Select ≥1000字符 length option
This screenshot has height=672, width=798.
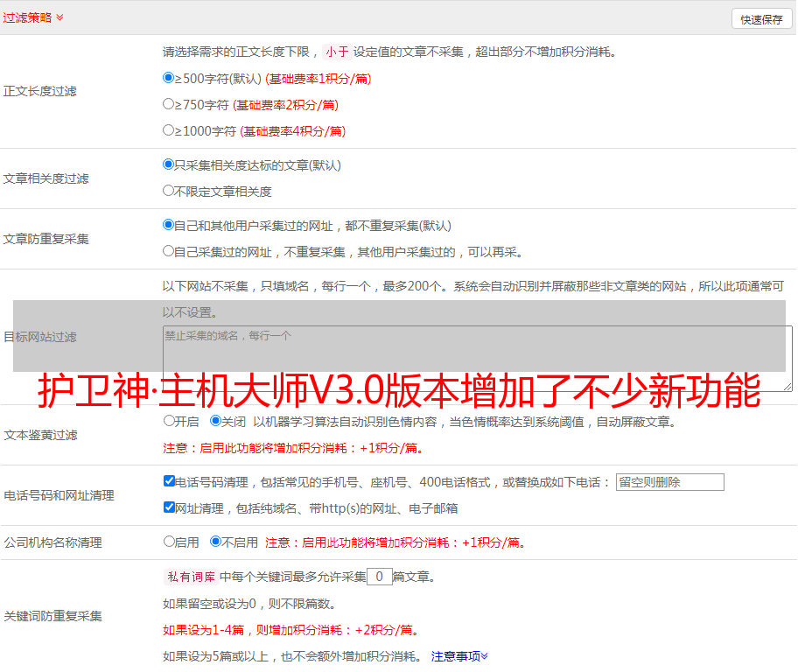(x=169, y=129)
